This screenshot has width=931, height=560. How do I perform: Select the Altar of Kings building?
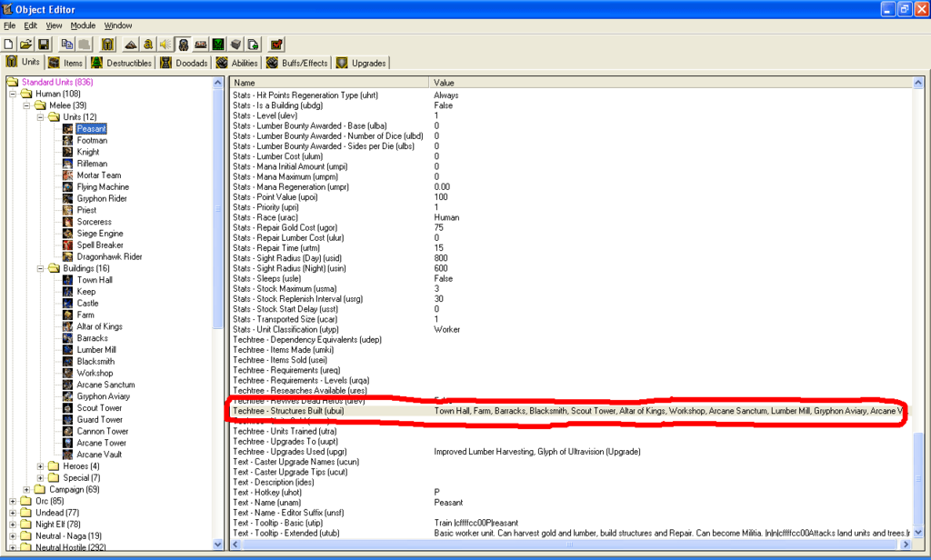(x=99, y=326)
